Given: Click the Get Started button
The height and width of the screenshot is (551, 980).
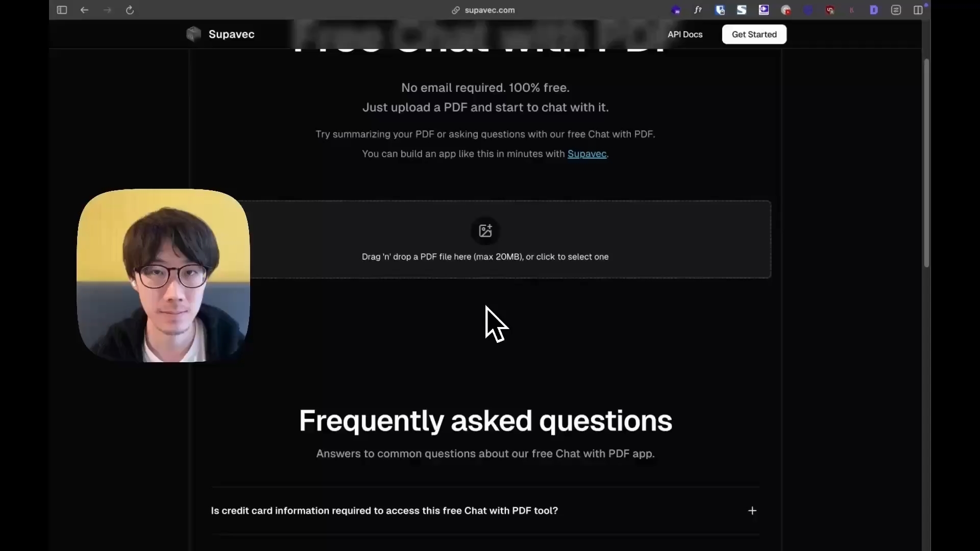Looking at the screenshot, I should tap(754, 34).
